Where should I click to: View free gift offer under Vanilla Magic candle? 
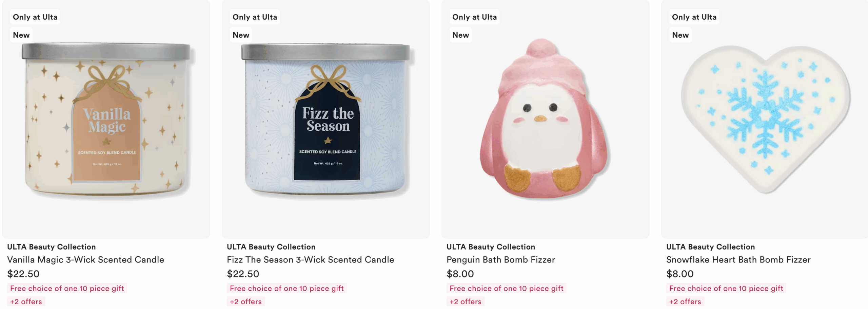(67, 288)
